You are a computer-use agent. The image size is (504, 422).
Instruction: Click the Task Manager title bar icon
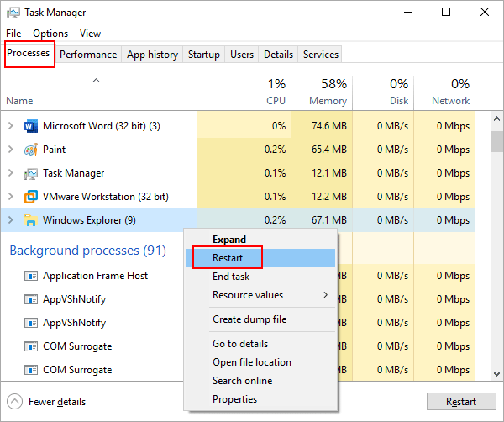coord(13,13)
